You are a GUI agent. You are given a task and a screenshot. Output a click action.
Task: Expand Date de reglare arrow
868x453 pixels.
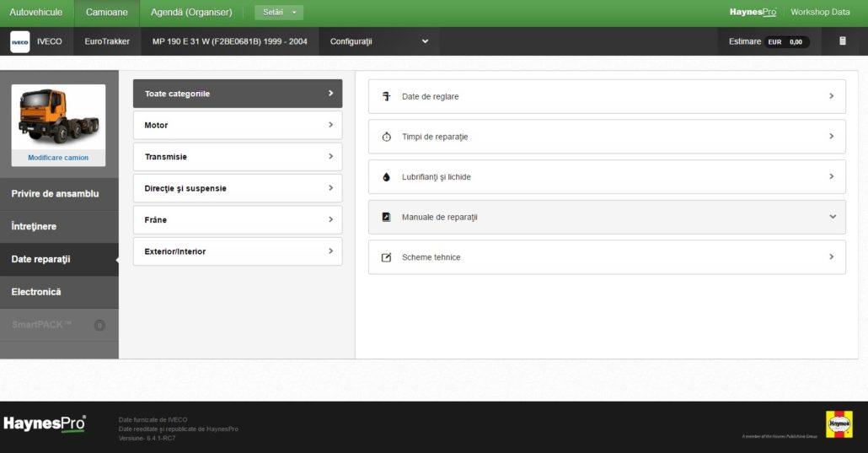(x=832, y=96)
